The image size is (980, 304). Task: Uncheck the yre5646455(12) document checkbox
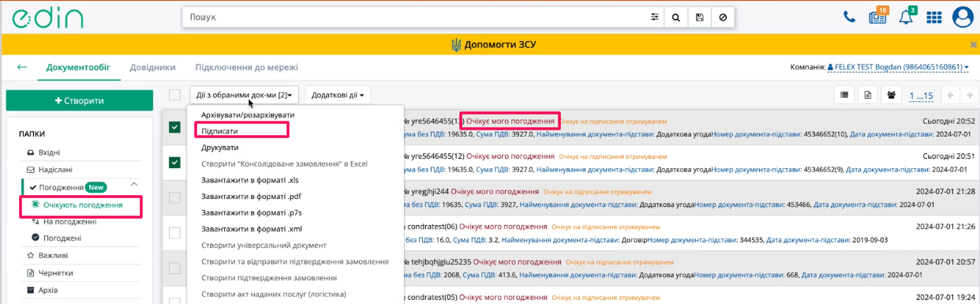coord(174,163)
